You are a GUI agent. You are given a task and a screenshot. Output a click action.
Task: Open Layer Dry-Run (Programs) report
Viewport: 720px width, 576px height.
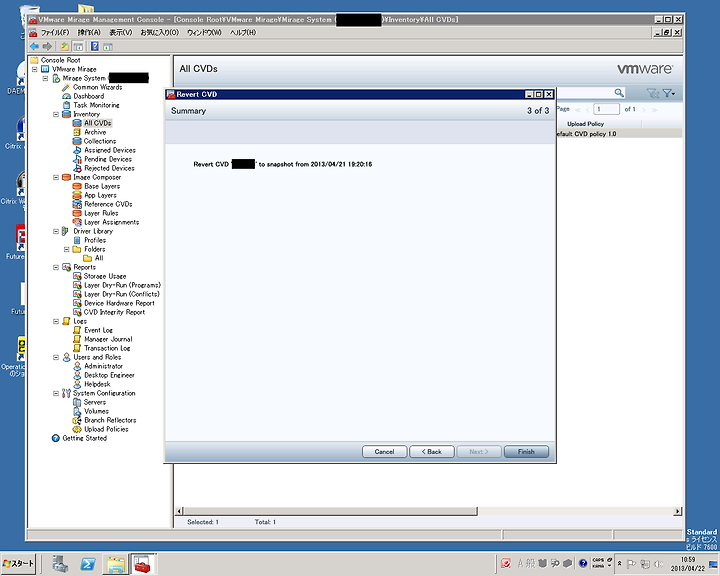click(122, 285)
